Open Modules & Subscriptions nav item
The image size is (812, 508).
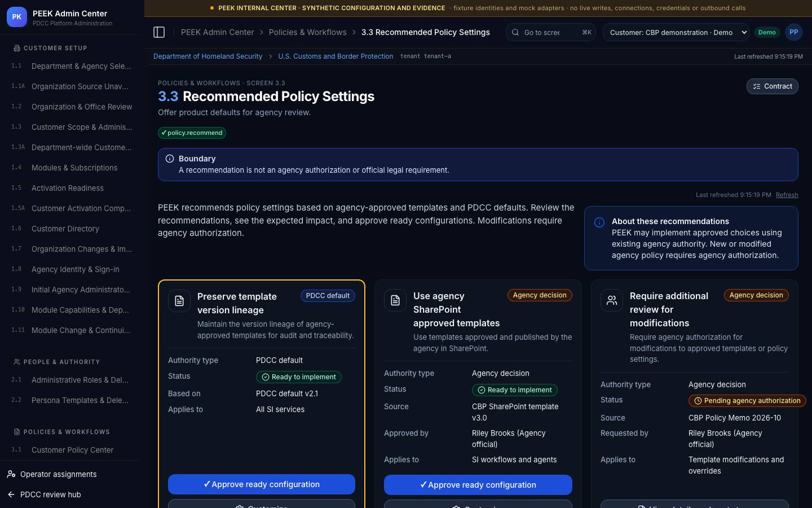point(71,168)
